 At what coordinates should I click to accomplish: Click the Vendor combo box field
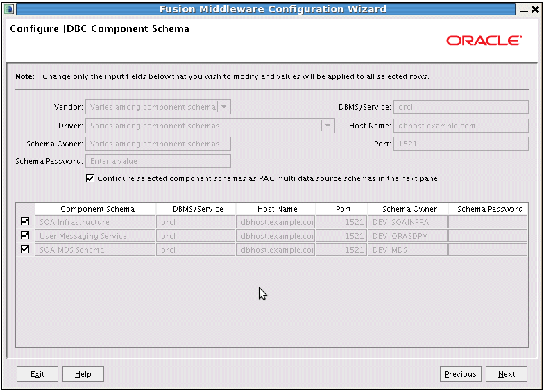pos(158,107)
